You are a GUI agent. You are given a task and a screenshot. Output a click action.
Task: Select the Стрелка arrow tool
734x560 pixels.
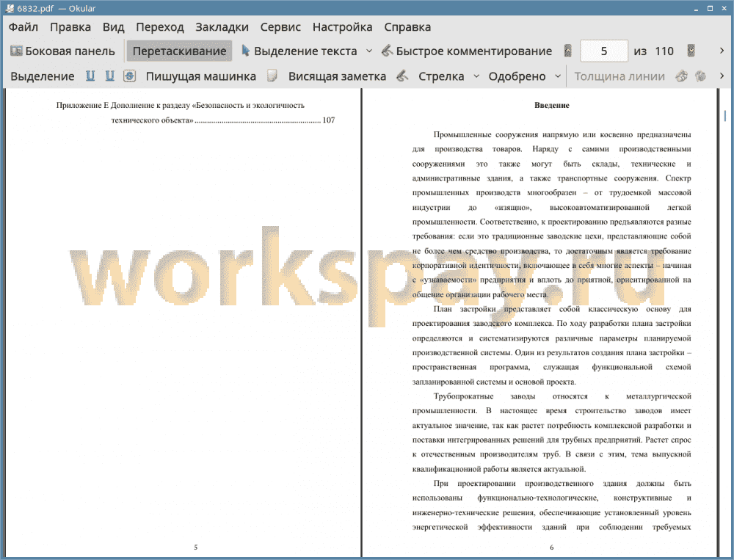click(441, 76)
